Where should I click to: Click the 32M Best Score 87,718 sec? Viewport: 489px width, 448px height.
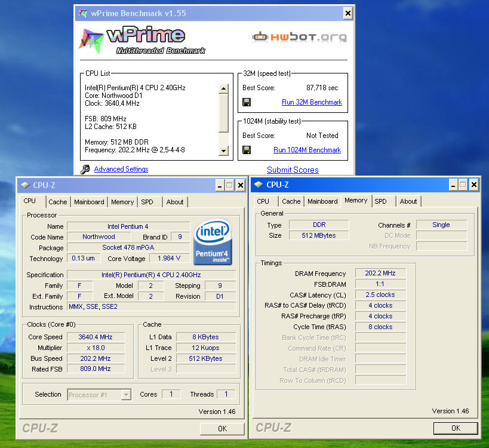[x=322, y=88]
